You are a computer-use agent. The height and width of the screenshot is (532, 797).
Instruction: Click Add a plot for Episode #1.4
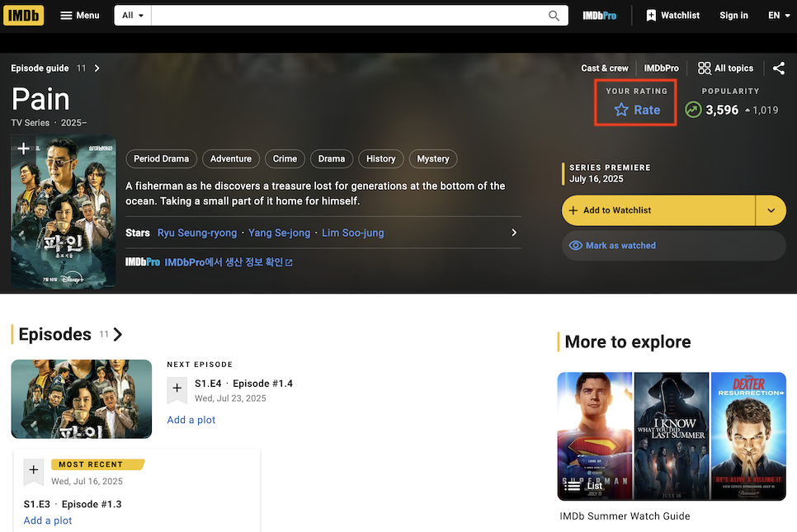(191, 420)
